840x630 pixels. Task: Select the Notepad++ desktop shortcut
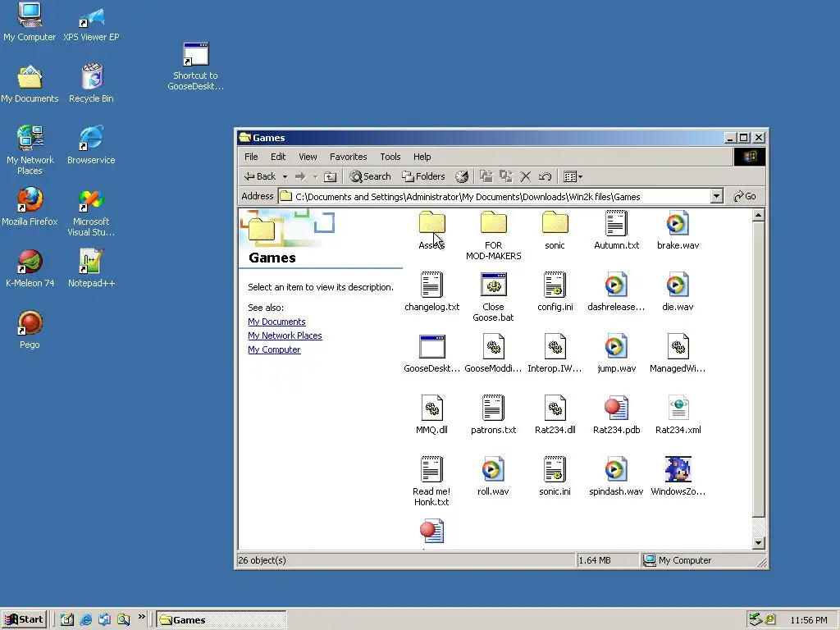point(92,268)
